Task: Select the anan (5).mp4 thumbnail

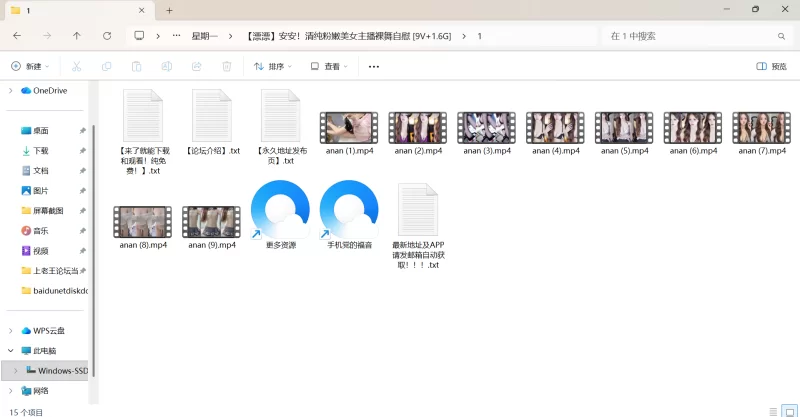Action: (624, 128)
